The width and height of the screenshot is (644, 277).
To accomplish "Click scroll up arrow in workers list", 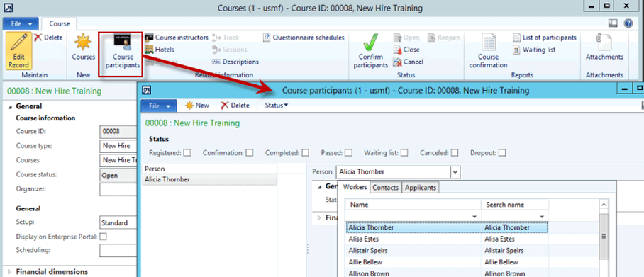I will (x=604, y=204).
